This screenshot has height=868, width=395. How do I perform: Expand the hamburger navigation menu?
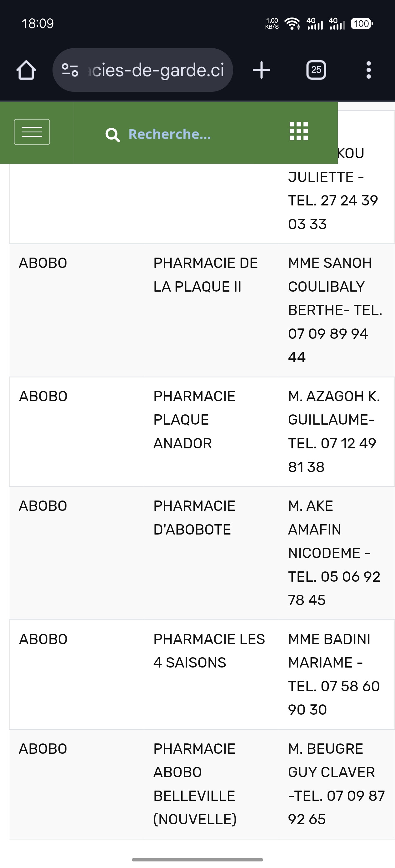tap(32, 132)
